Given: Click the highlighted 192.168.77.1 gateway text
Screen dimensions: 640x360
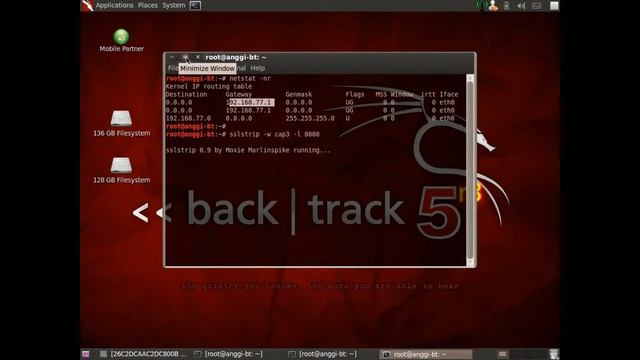Looking at the screenshot, I should [x=250, y=102].
